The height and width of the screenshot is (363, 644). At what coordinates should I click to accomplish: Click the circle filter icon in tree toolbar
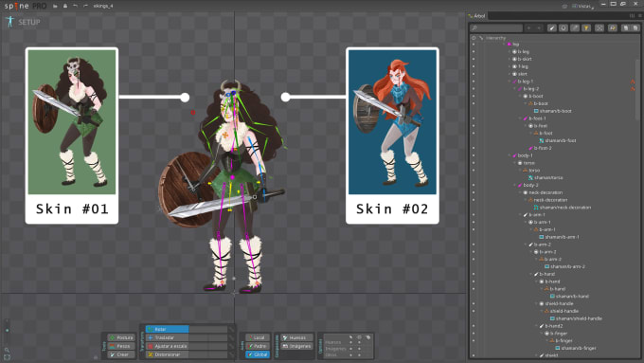(x=563, y=27)
